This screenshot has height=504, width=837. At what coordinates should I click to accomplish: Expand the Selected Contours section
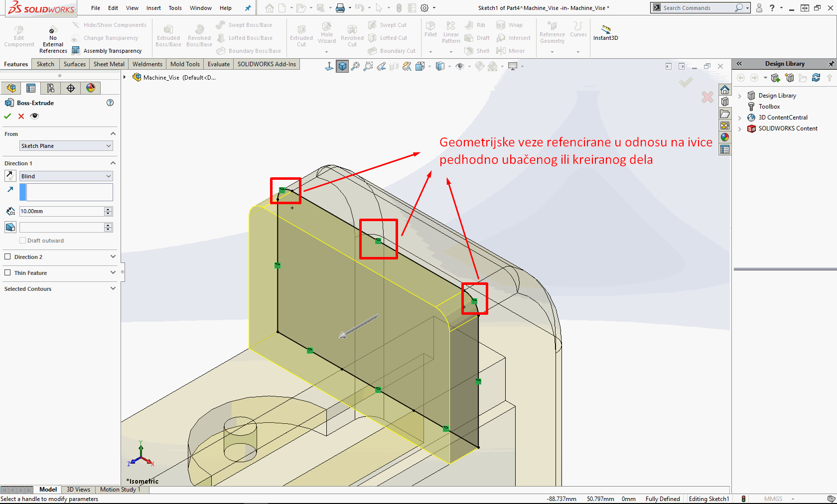pyautogui.click(x=113, y=289)
